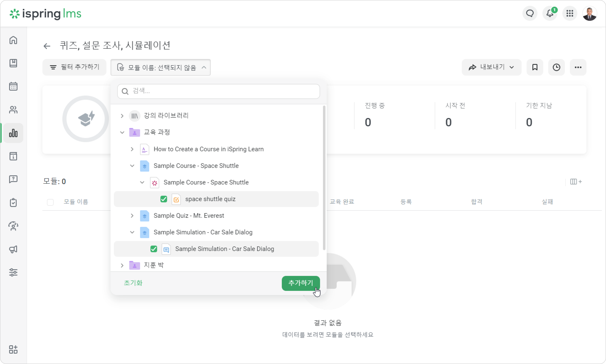Open the settings sliders sidebar icon

tap(13, 272)
